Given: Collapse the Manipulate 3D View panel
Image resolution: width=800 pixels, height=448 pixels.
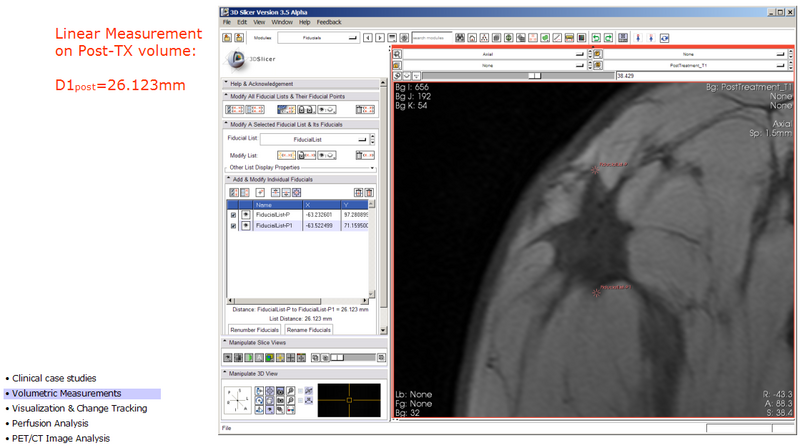Looking at the screenshot, I should pos(305,374).
